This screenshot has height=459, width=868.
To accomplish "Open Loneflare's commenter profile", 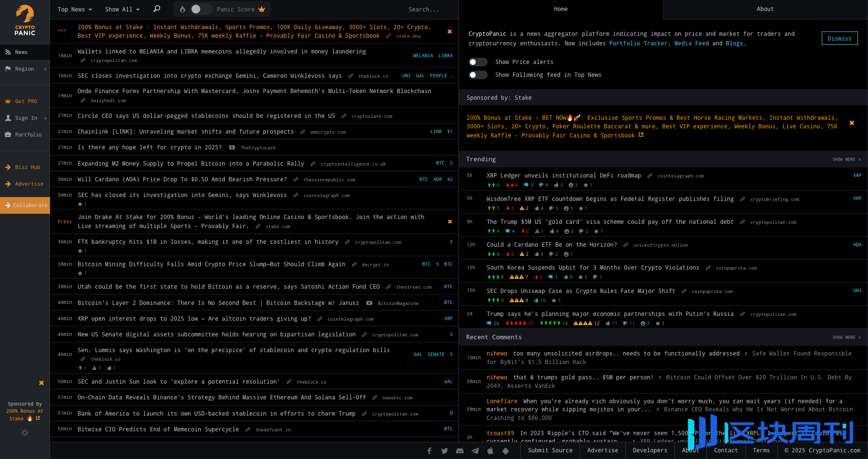I will pos(502,401).
